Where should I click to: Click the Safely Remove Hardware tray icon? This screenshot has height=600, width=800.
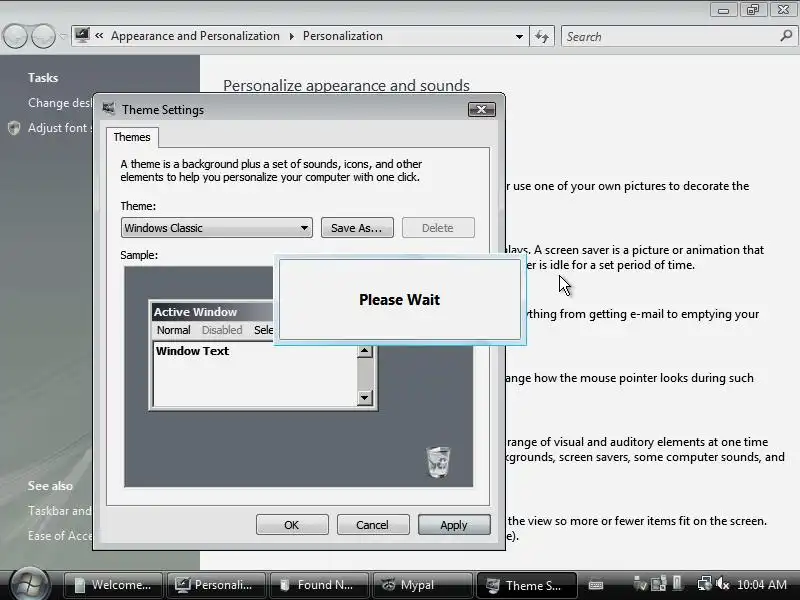640,583
